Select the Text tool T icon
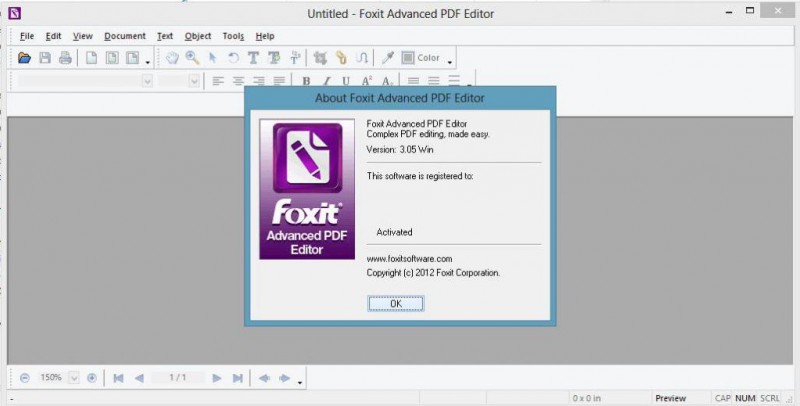800x406 pixels. click(x=253, y=58)
